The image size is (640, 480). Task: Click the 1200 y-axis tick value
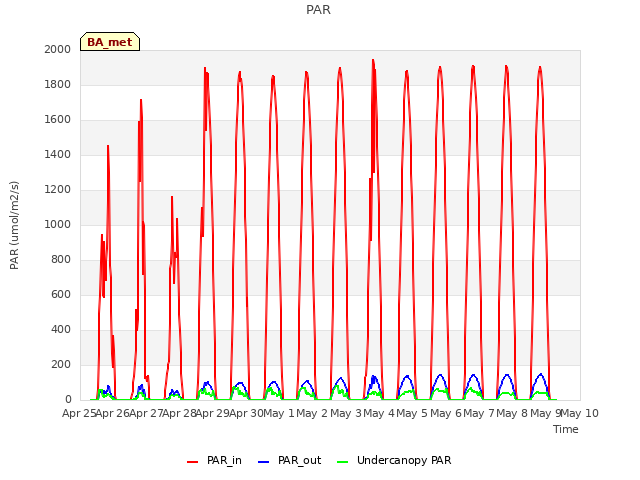58,189
